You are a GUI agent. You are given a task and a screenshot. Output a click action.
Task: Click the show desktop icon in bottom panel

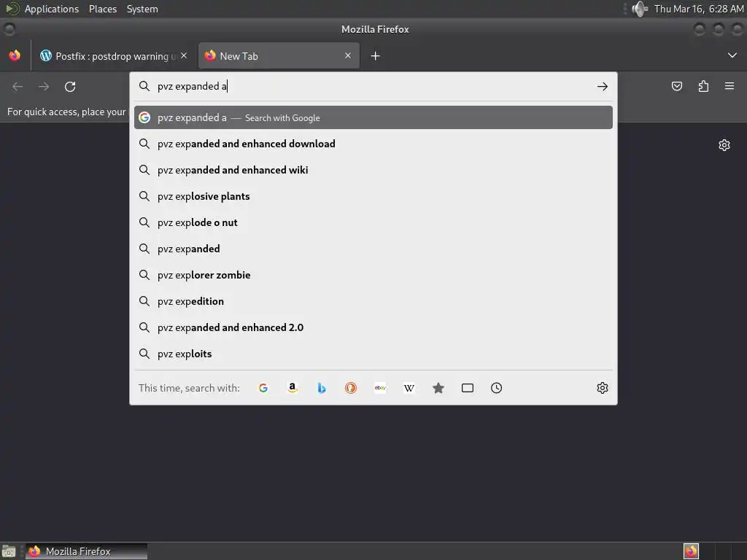(9, 551)
